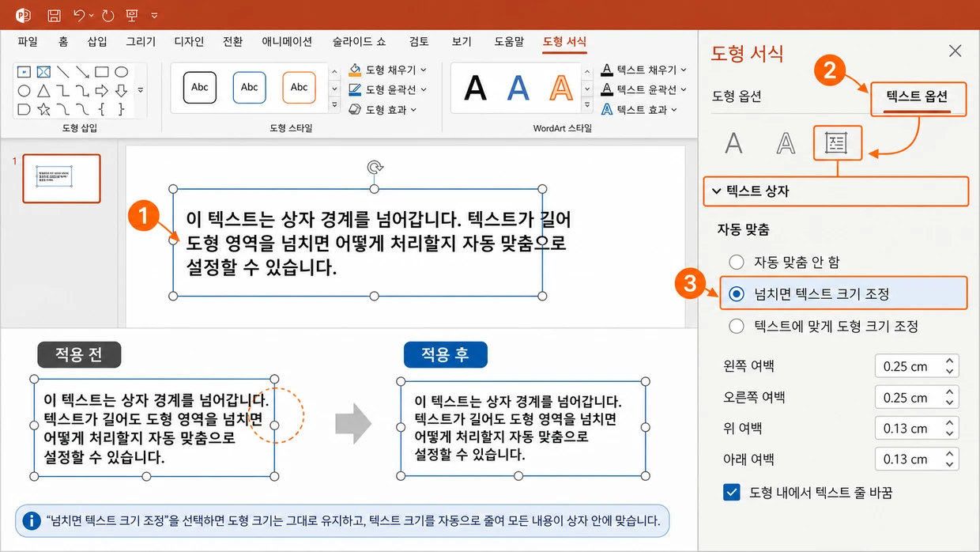Undo the last action
This screenshot has width=980, height=552.
click(x=79, y=15)
